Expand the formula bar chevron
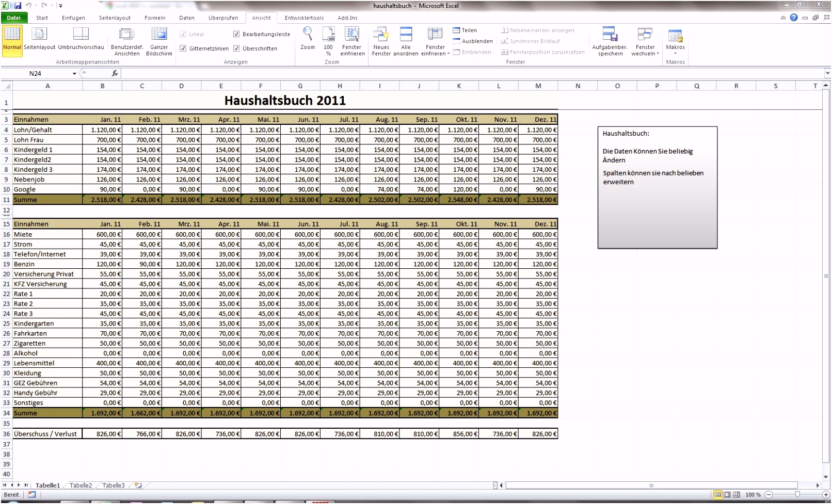This screenshot has height=504, width=832. click(x=827, y=73)
